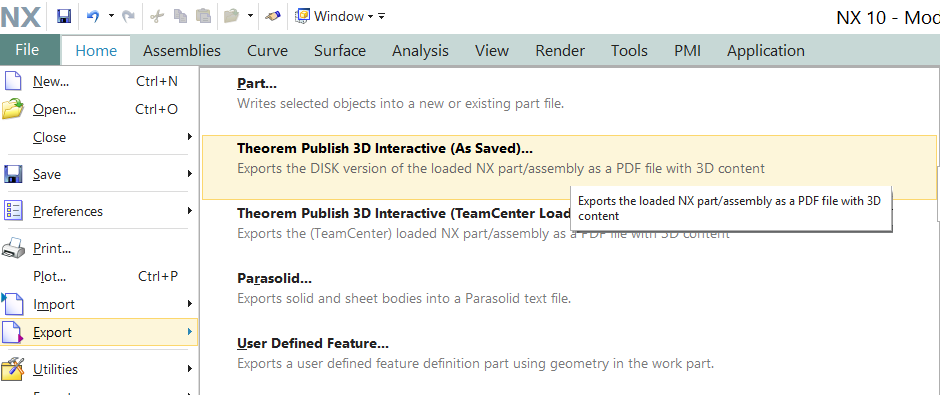Image resolution: width=940 pixels, height=395 pixels.
Task: Click the Print printer icon
Action: tap(13, 248)
